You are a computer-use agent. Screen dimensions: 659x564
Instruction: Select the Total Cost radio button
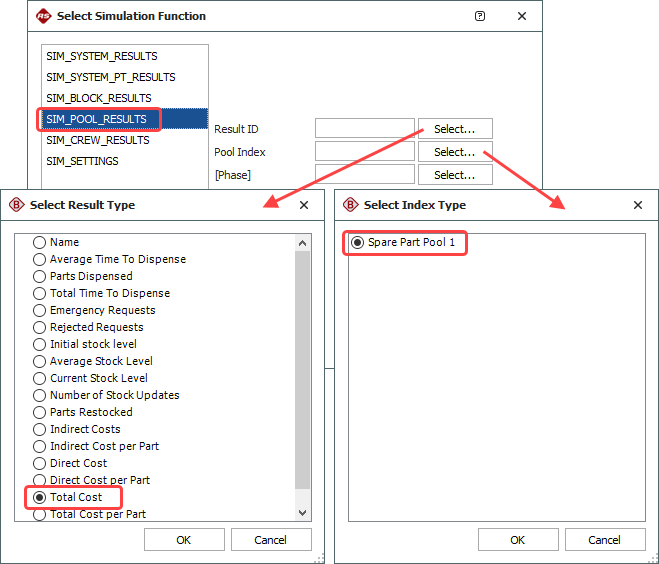pos(40,497)
